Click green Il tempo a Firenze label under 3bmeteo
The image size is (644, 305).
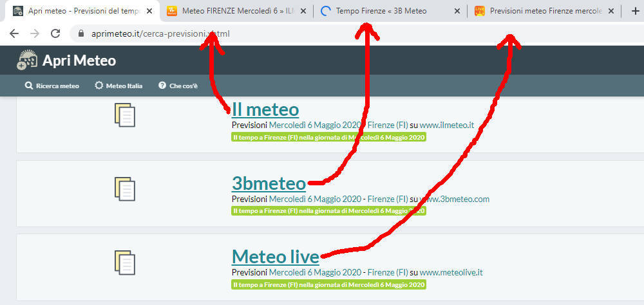pos(328,211)
